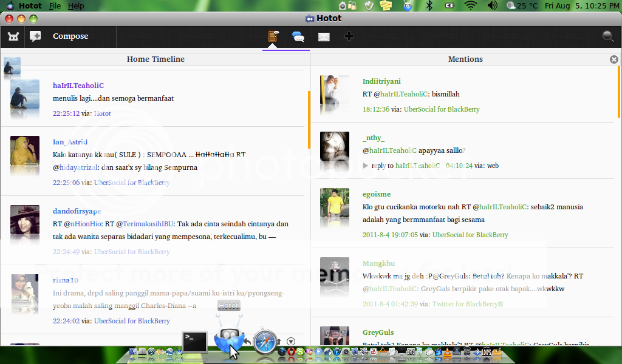The width and height of the screenshot is (622, 364).
Task: Switch to the Mentions chat-bubbles tab
Action: point(298,37)
